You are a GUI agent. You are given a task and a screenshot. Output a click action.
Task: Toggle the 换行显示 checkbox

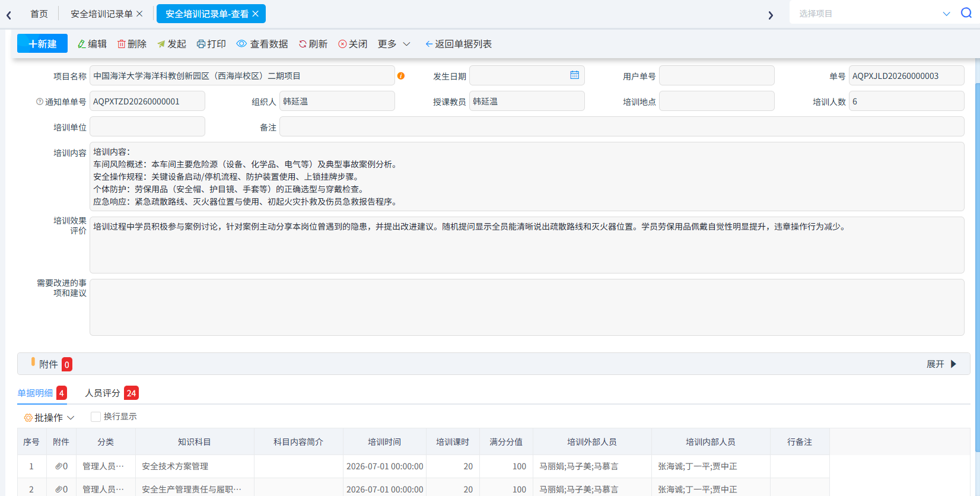96,416
